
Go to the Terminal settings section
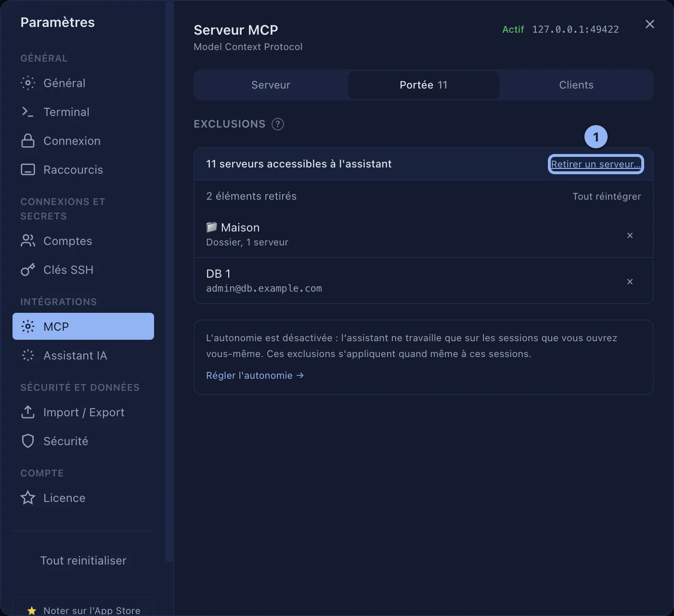tap(83, 112)
